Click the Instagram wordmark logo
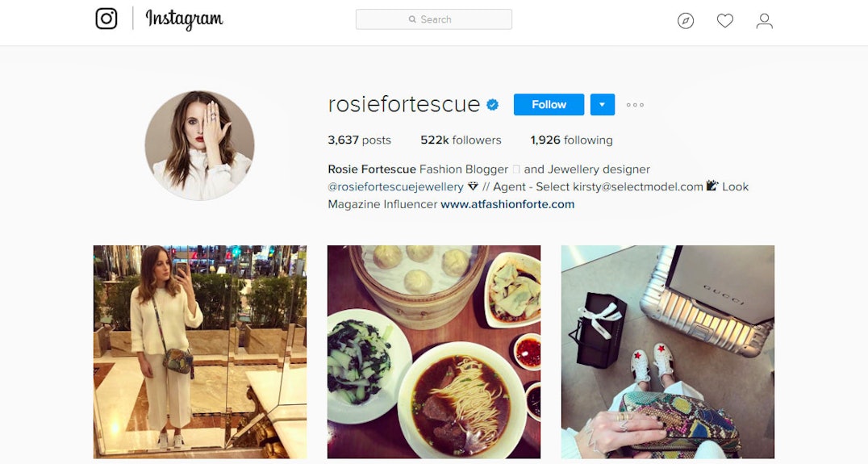Image resolution: width=868 pixels, height=464 pixels. (185, 19)
